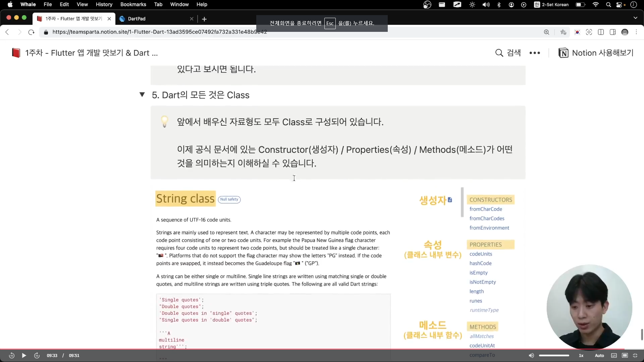Click the Null safety badge

click(229, 199)
